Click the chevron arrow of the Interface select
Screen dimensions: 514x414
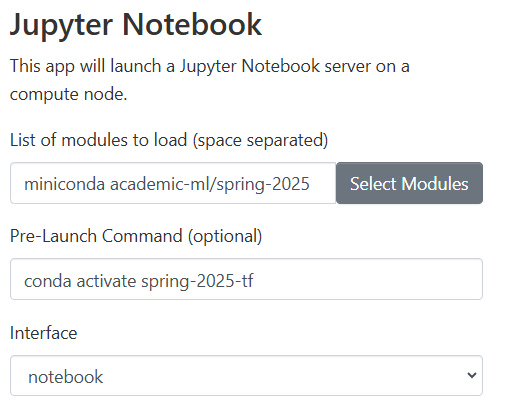tap(472, 375)
